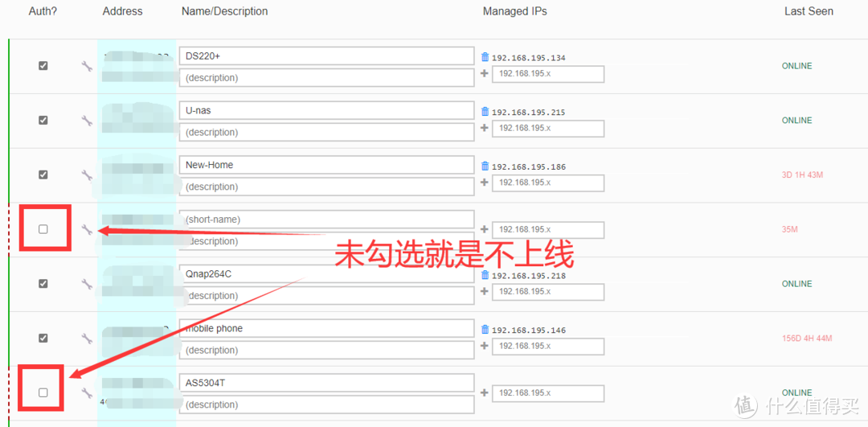Click description field under AS5304T
Screen dimensions: 868x427
326,404
